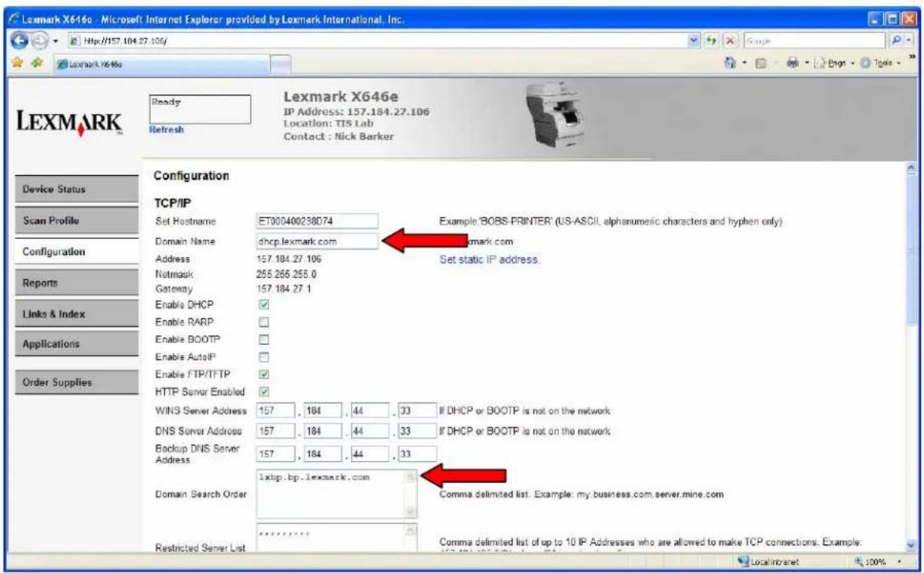
Task: Open the Feeds icon in command bar
Action: pyautogui.click(x=760, y=63)
